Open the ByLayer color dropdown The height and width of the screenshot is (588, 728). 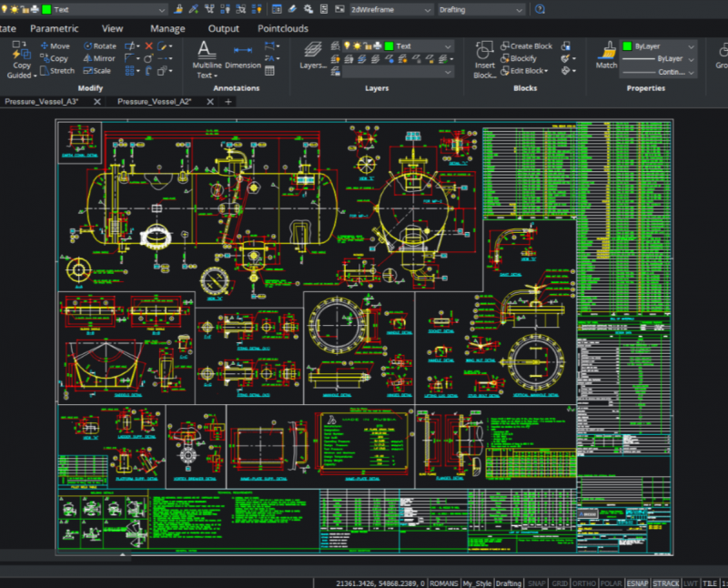[x=658, y=46]
